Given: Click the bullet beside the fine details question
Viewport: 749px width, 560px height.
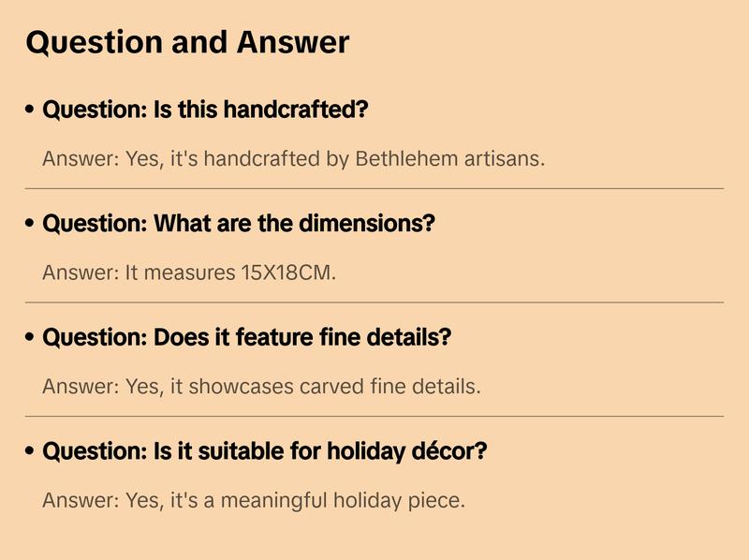Looking at the screenshot, I should pos(31,338).
